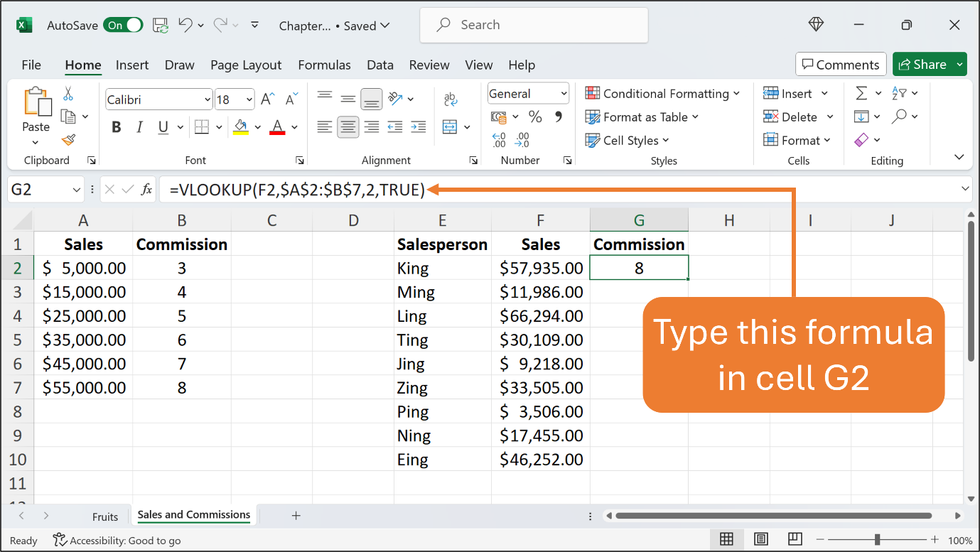
Task: Open the Comments pane button
Action: 841,65
